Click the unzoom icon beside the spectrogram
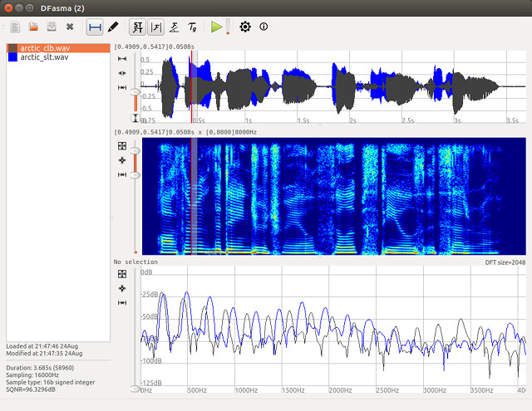This screenshot has height=411, width=532. [122, 146]
